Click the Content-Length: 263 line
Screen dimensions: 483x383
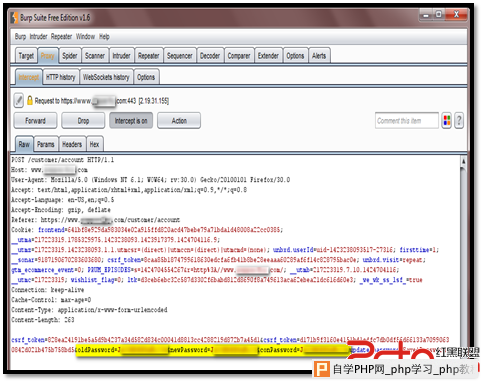point(43,320)
